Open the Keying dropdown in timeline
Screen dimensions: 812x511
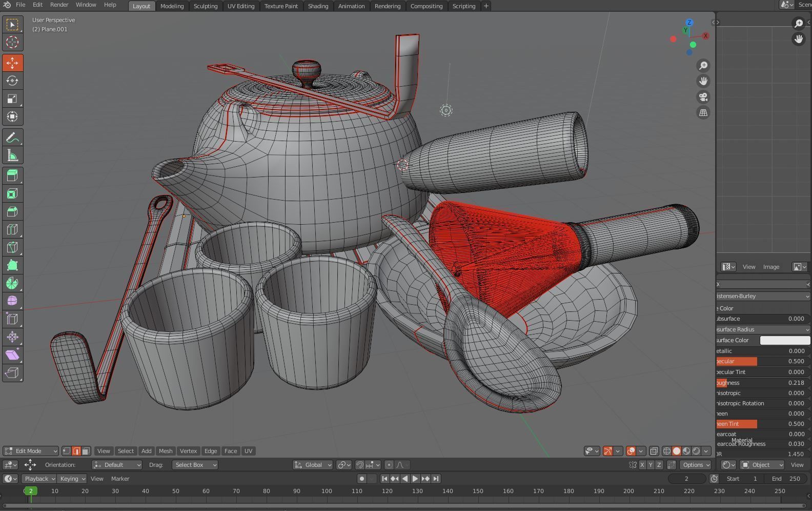coord(72,479)
